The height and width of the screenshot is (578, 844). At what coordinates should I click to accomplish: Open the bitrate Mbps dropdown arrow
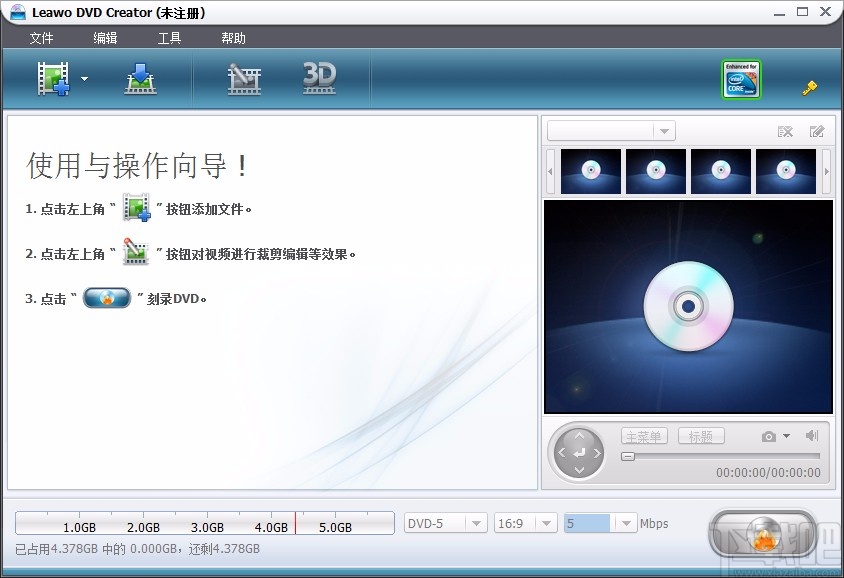pos(626,523)
